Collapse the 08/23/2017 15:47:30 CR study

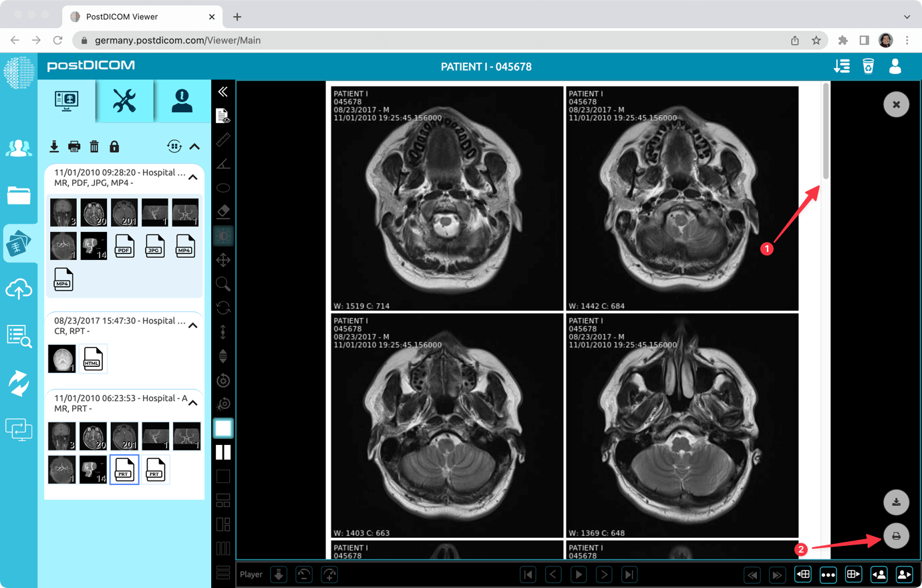[194, 325]
